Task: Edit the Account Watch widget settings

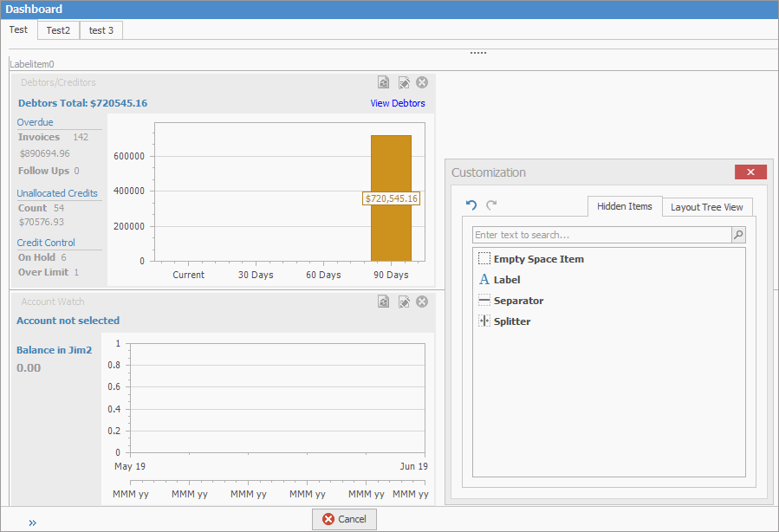Action: click(403, 302)
